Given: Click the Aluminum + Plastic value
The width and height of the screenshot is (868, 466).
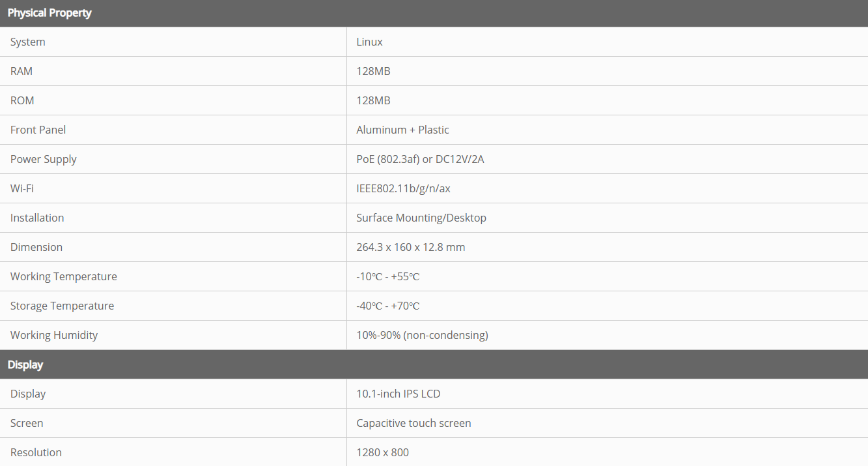Looking at the screenshot, I should (x=402, y=130).
